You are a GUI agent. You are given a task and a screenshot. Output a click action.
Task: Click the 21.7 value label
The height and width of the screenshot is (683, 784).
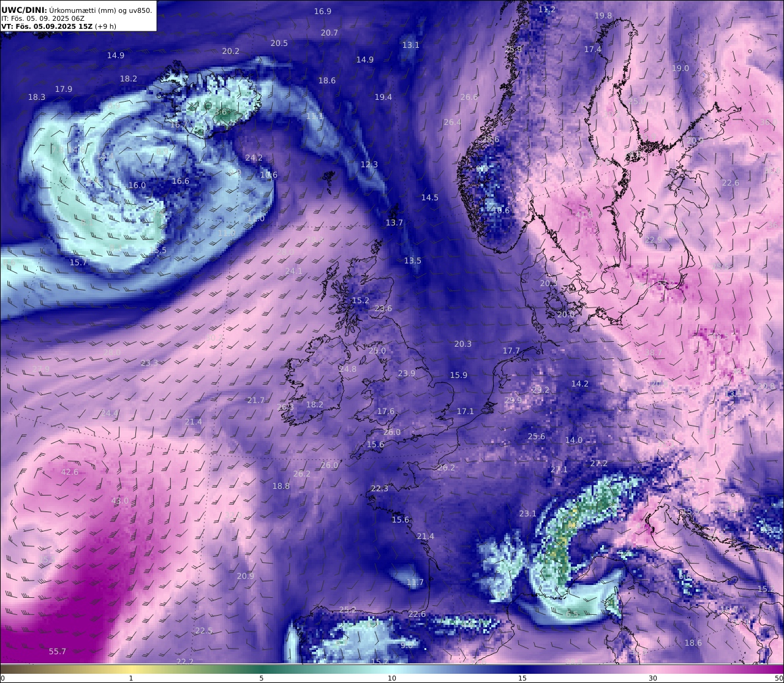click(256, 400)
